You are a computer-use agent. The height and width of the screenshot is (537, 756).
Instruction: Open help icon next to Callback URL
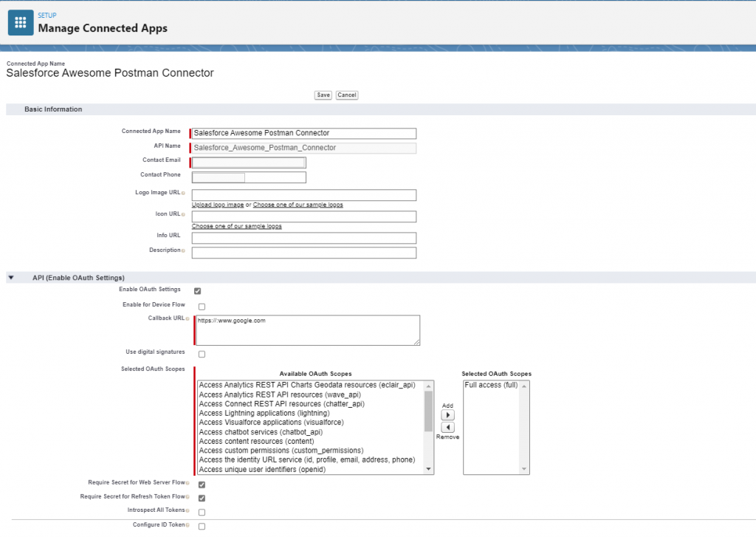pos(188,318)
